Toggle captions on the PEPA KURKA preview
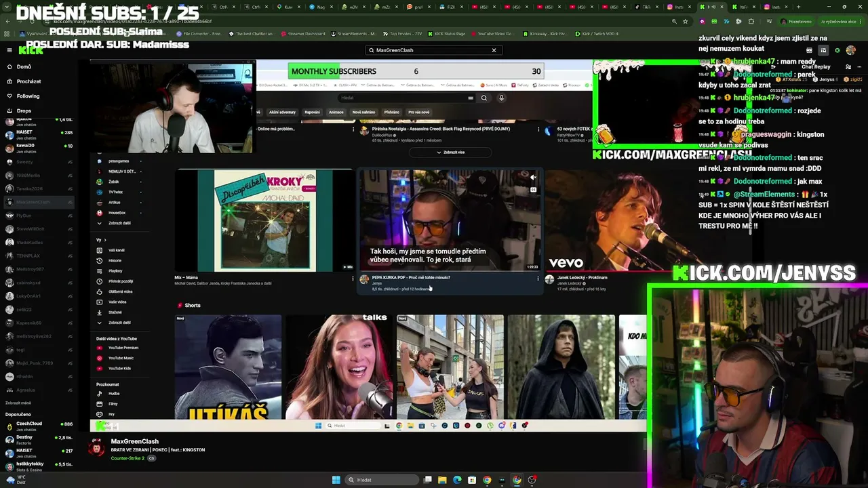The height and width of the screenshot is (488, 868). point(533,190)
